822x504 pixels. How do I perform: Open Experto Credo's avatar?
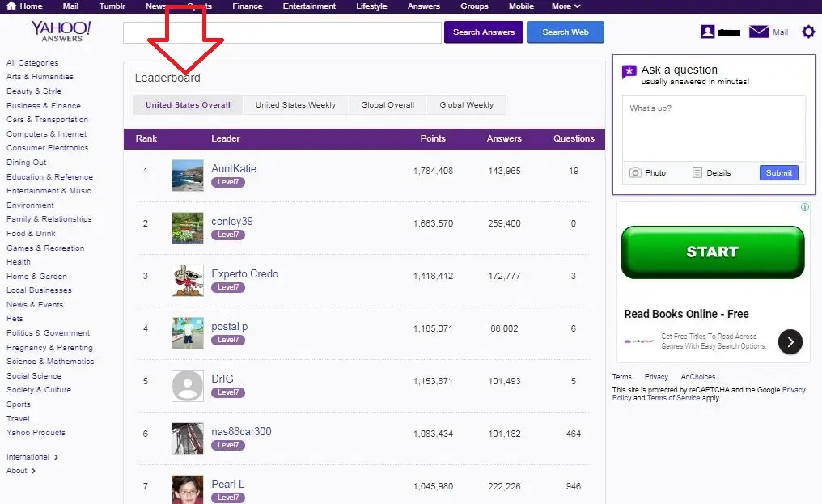click(x=188, y=281)
